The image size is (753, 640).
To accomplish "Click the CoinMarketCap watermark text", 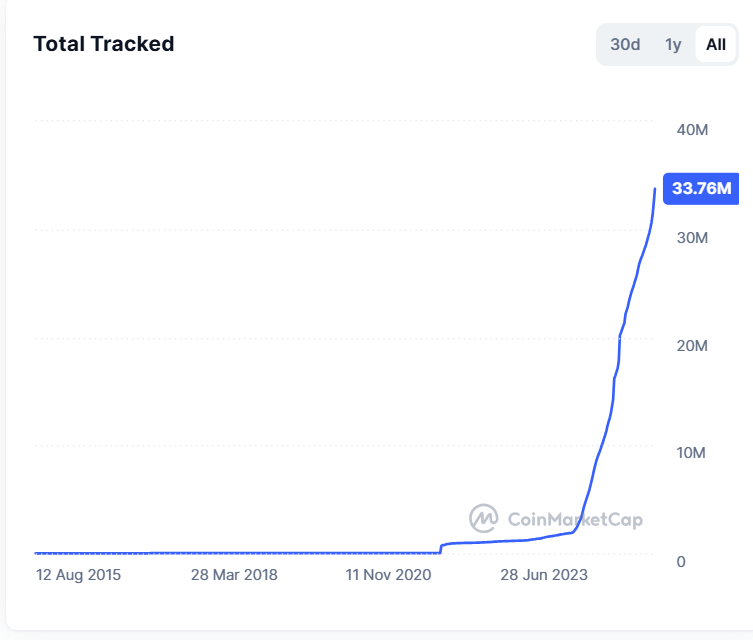I will pos(575,519).
